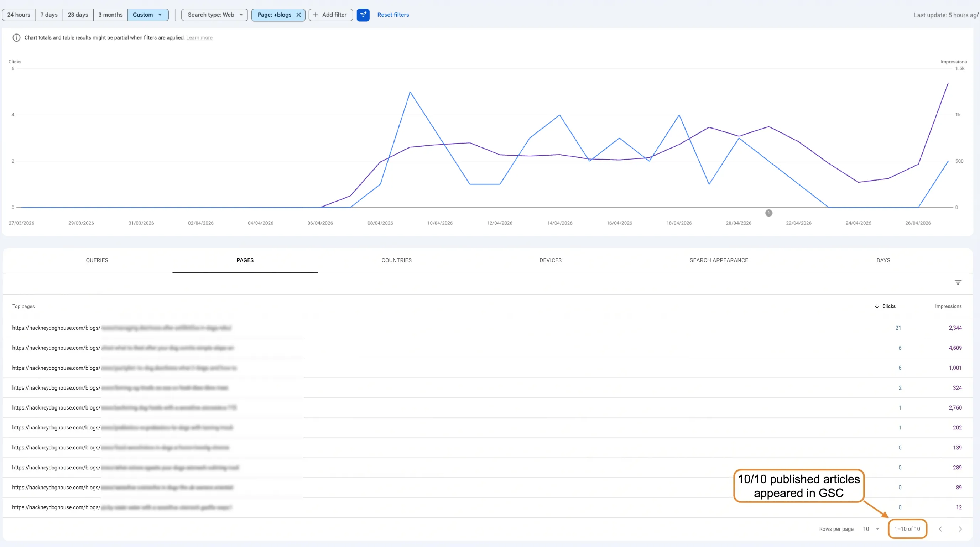Open the blog page row with 139 impressions
The height and width of the screenshot is (547, 980).
[488, 447]
